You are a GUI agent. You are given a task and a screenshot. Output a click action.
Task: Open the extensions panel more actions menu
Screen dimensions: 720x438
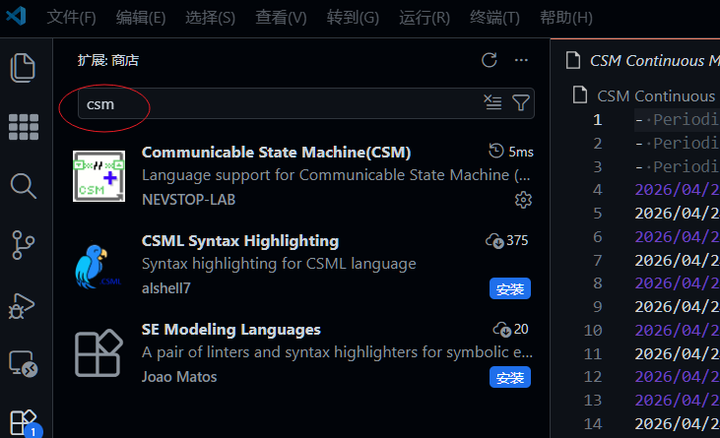(x=521, y=60)
